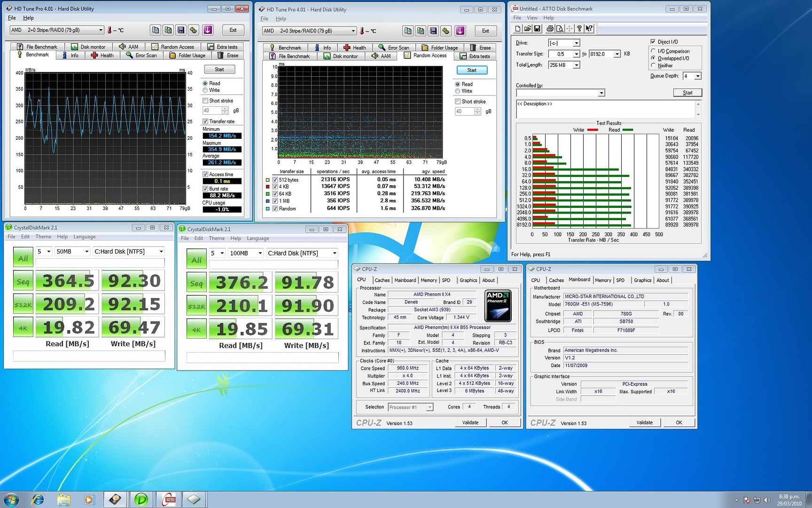The width and height of the screenshot is (812, 508).
Task: Click ATTO benchmark taskbar icon
Action: tap(169, 499)
